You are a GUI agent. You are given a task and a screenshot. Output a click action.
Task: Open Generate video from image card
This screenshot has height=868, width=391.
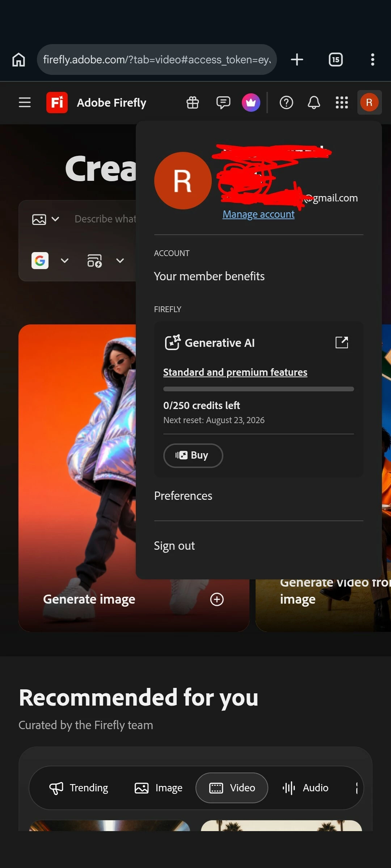point(323,606)
